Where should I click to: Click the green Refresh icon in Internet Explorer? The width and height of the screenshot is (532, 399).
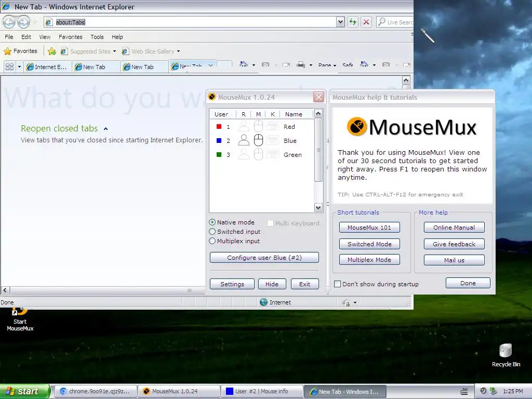tap(353, 22)
